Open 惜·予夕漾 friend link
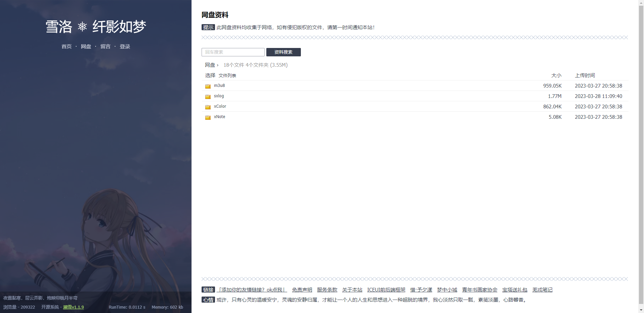 click(x=421, y=290)
